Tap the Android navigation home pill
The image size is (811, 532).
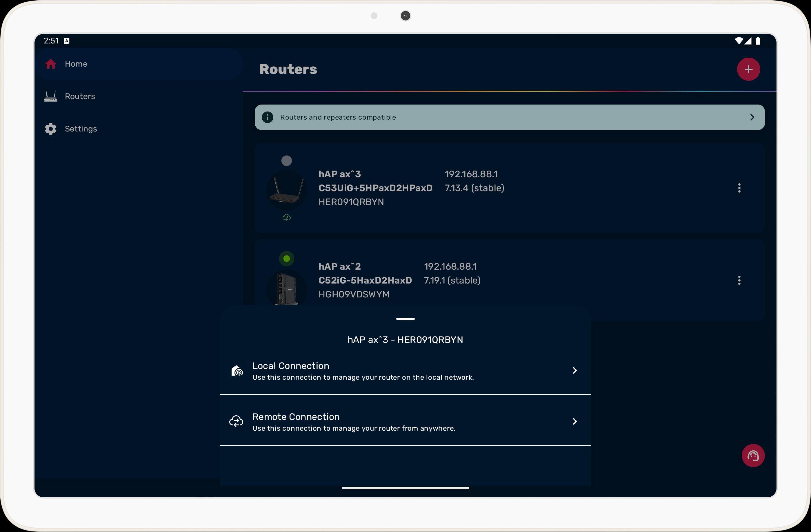coord(405,488)
